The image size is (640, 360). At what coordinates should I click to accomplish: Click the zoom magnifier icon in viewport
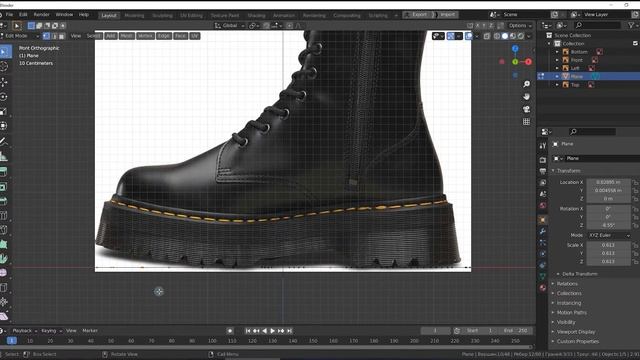(527, 84)
